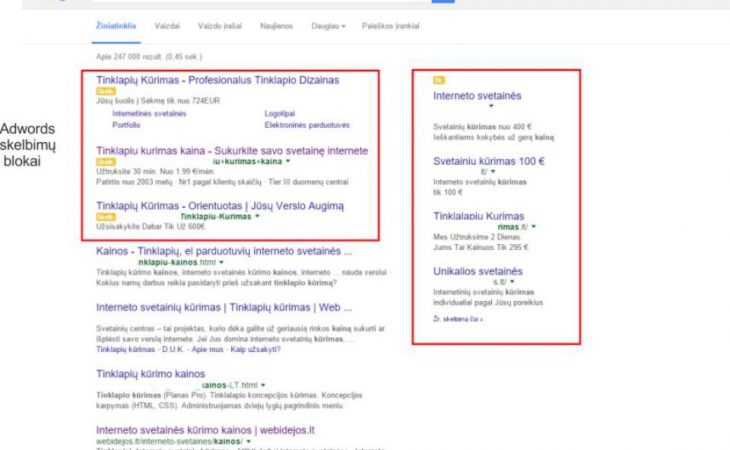Viewport: 730px width, 450px height.
Task: Switch to the Naujienos tab
Action: tap(277, 26)
